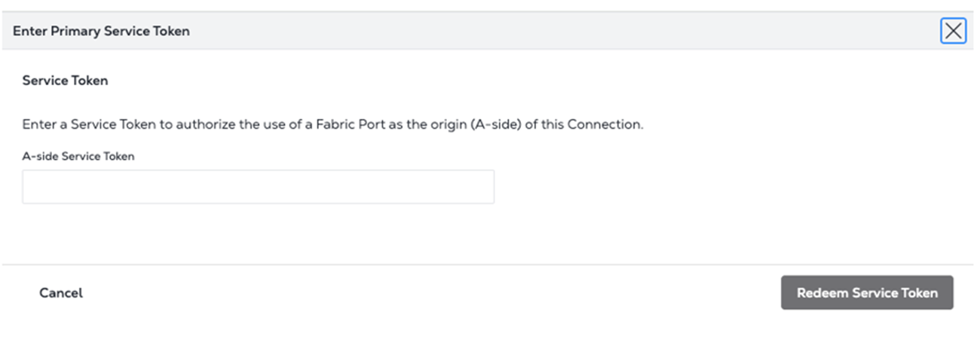The height and width of the screenshot is (361, 980).
Task: Click inside the A-side Service Token field
Action: (x=258, y=187)
